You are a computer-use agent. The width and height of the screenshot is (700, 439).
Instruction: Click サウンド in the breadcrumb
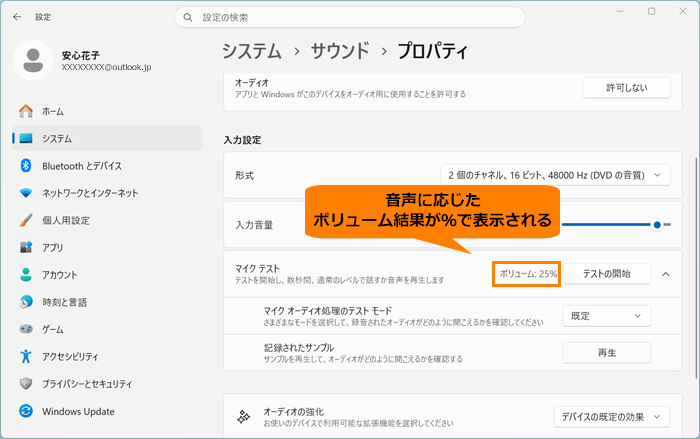340,51
